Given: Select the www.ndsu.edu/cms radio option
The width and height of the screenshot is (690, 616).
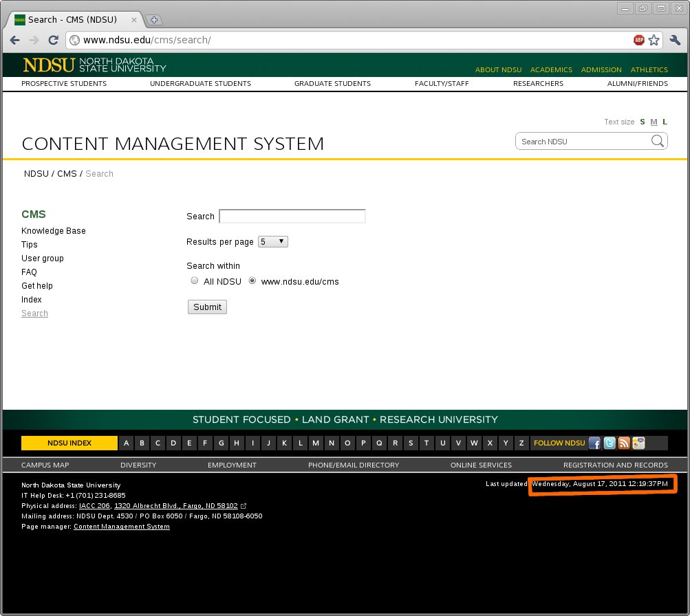Looking at the screenshot, I should pos(252,280).
